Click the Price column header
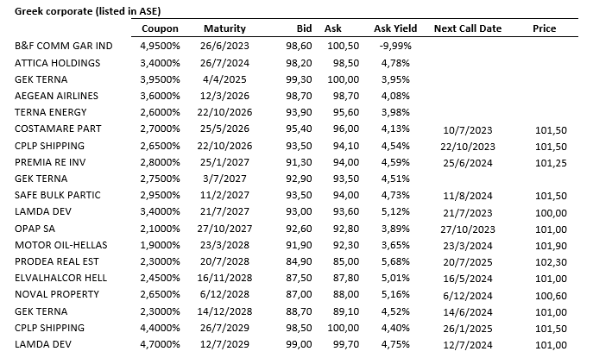The width and height of the screenshot is (612, 364). click(x=544, y=28)
